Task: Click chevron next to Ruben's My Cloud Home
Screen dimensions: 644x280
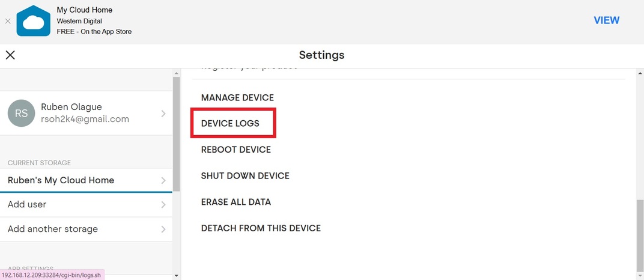Action: click(x=163, y=180)
